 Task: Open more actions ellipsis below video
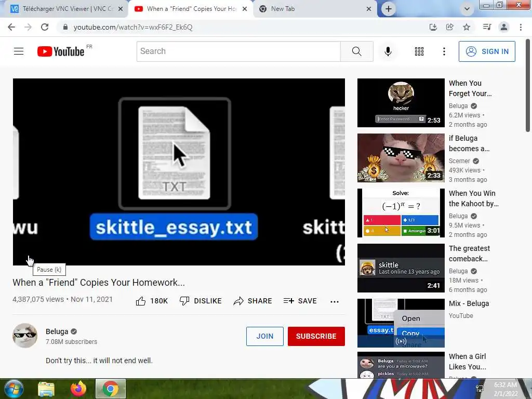click(x=335, y=302)
